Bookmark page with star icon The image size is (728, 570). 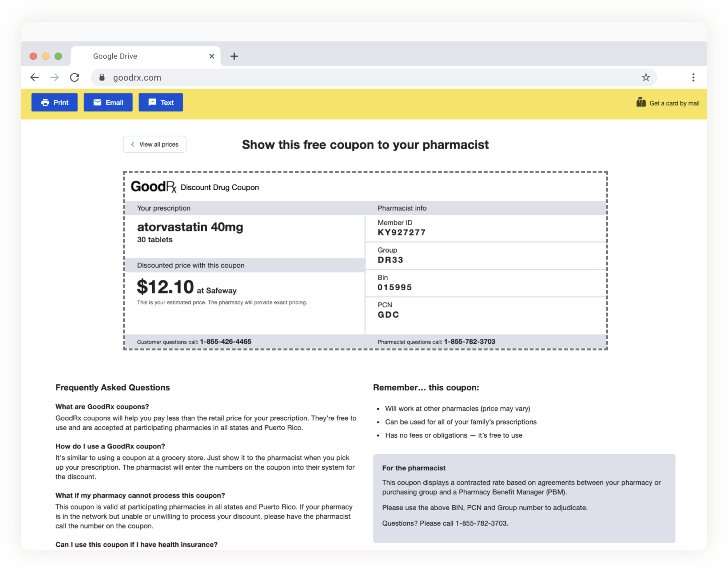(x=646, y=77)
